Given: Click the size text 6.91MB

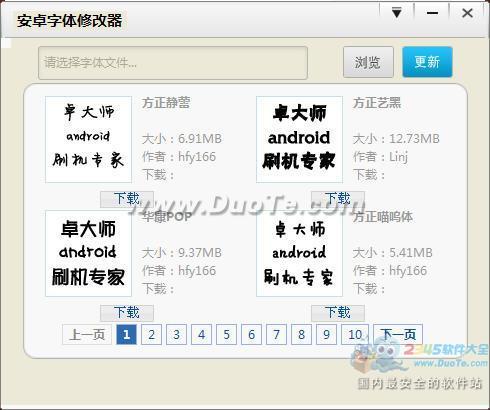Looking at the screenshot, I should click(200, 139).
